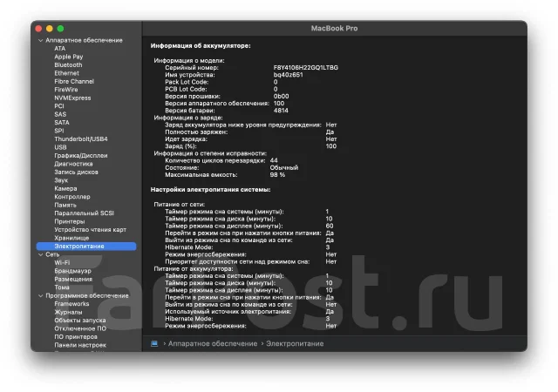Open Графика/Дисплеи entry

[x=81, y=155]
